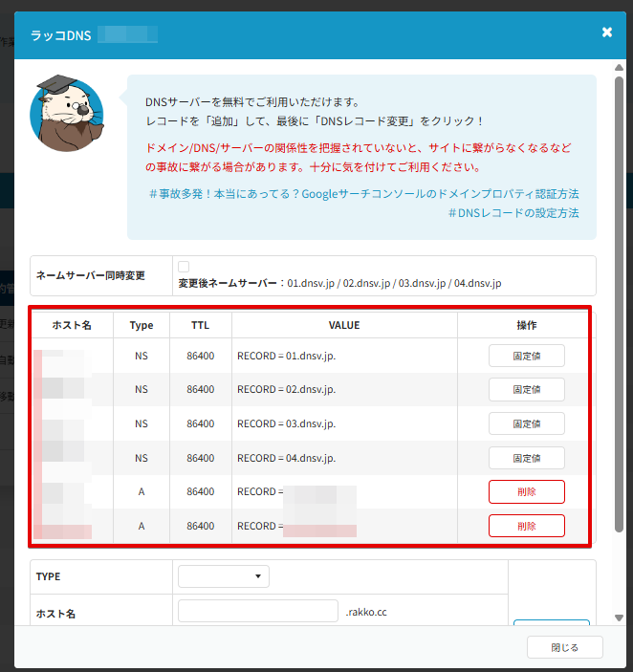This screenshot has height=672, width=633.
Task: Click the otter mascot avatar image
Action: pyautogui.click(x=67, y=114)
